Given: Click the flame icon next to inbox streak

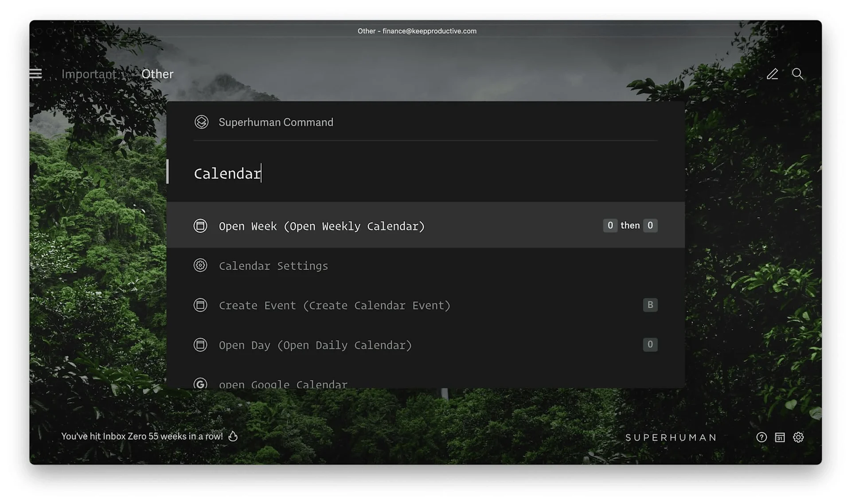Looking at the screenshot, I should coord(234,436).
